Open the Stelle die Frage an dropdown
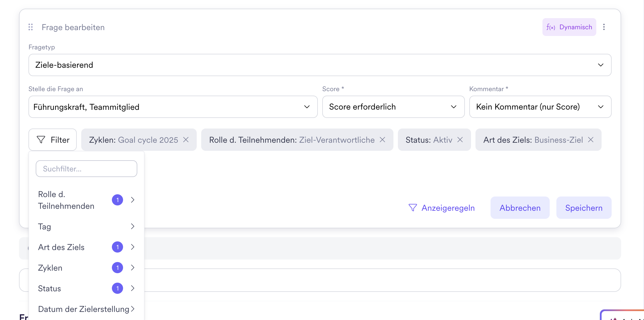Viewport: 644px width, 320px height. click(x=173, y=107)
